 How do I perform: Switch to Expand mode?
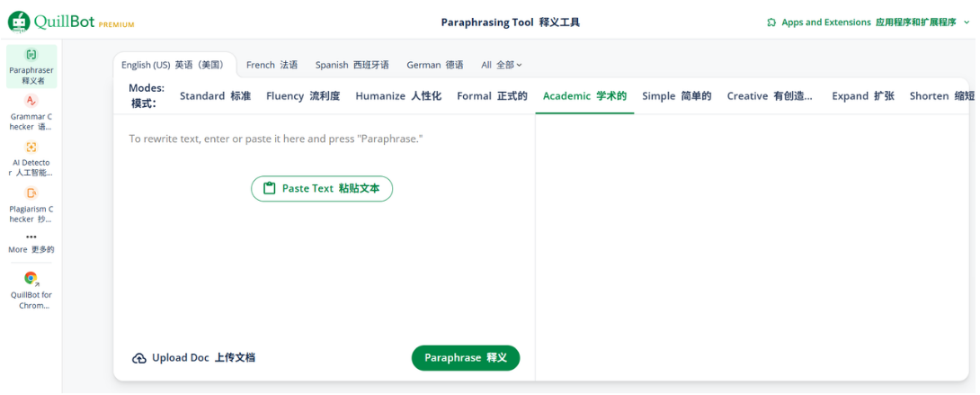pos(862,96)
